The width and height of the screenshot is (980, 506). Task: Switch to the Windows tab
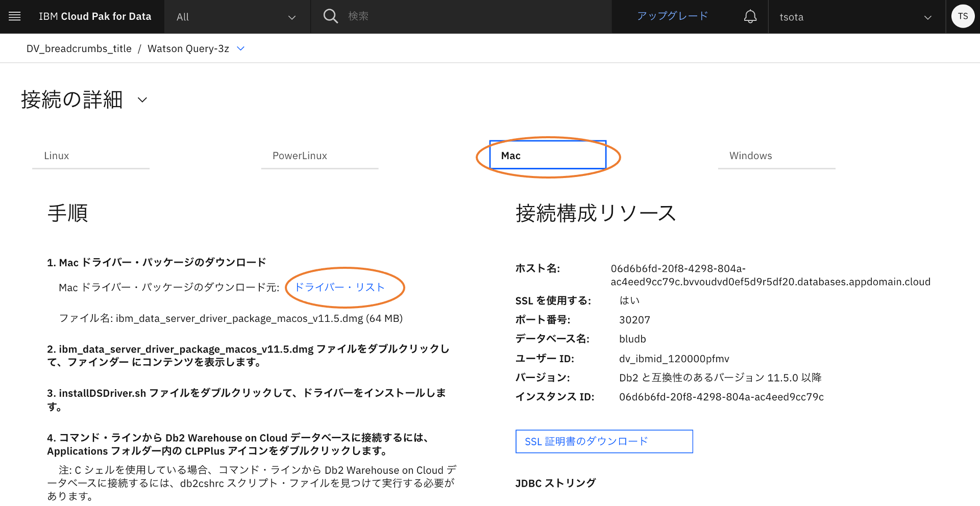pyautogui.click(x=776, y=156)
